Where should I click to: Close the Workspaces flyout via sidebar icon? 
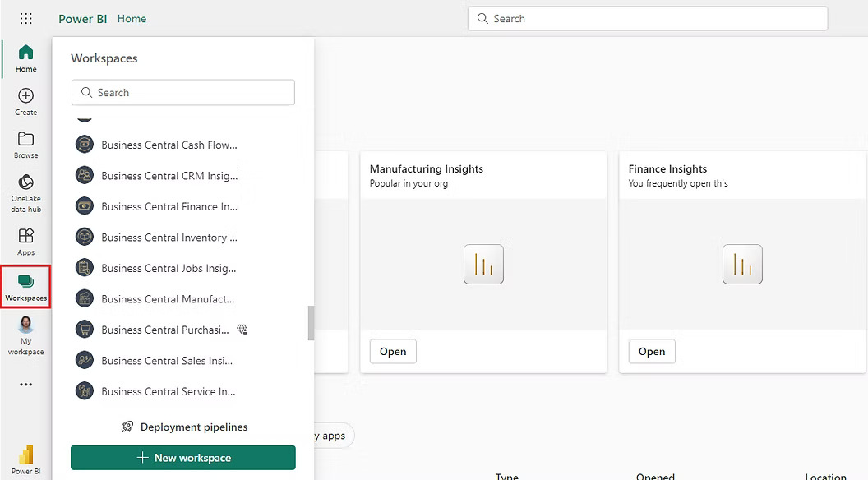coord(25,287)
